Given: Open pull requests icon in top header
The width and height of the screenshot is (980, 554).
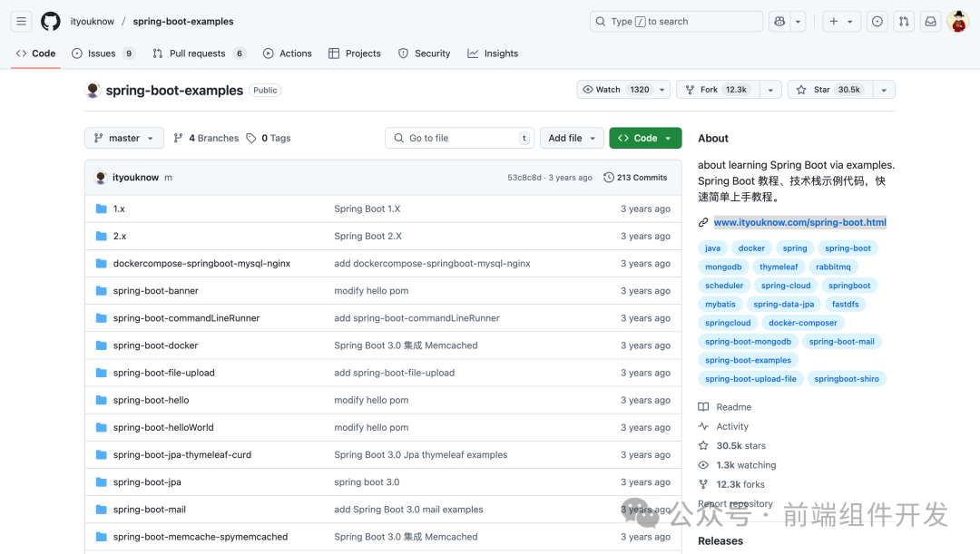Looking at the screenshot, I should 904,21.
